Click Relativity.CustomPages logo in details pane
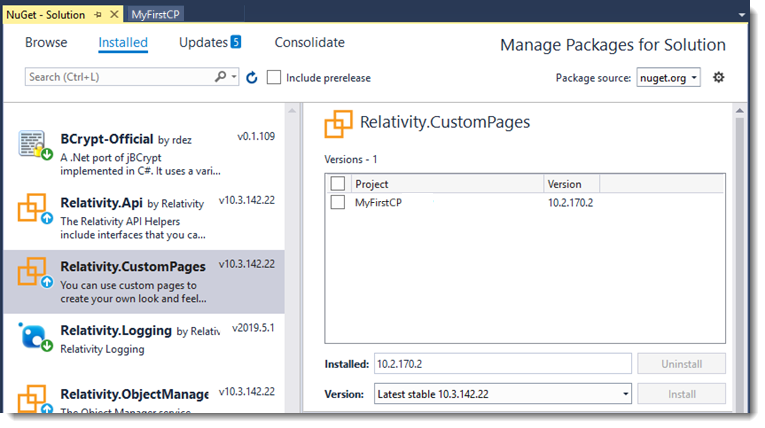Viewport: 765px width, 428px height. [x=338, y=124]
